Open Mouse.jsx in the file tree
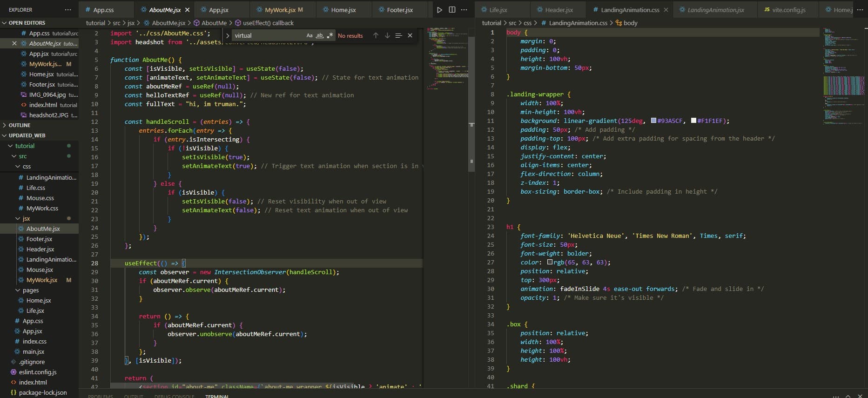This screenshot has height=398, width=868. pyautogui.click(x=39, y=270)
